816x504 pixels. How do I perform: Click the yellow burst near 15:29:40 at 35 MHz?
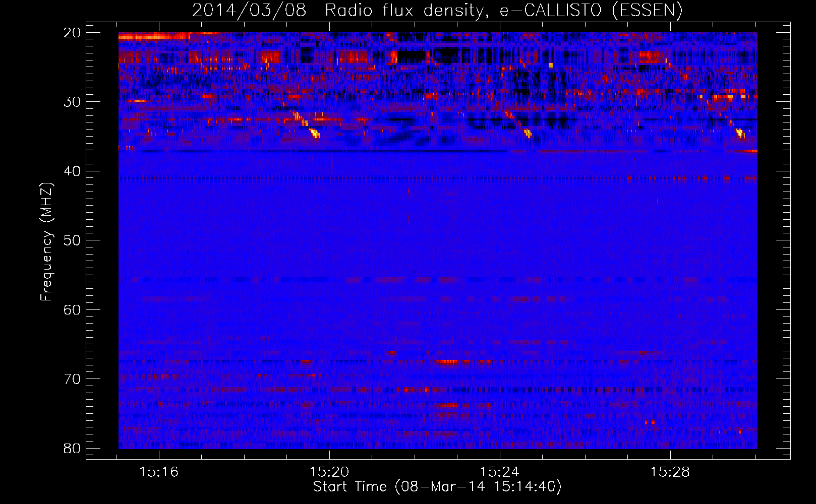pyautogui.click(x=740, y=133)
